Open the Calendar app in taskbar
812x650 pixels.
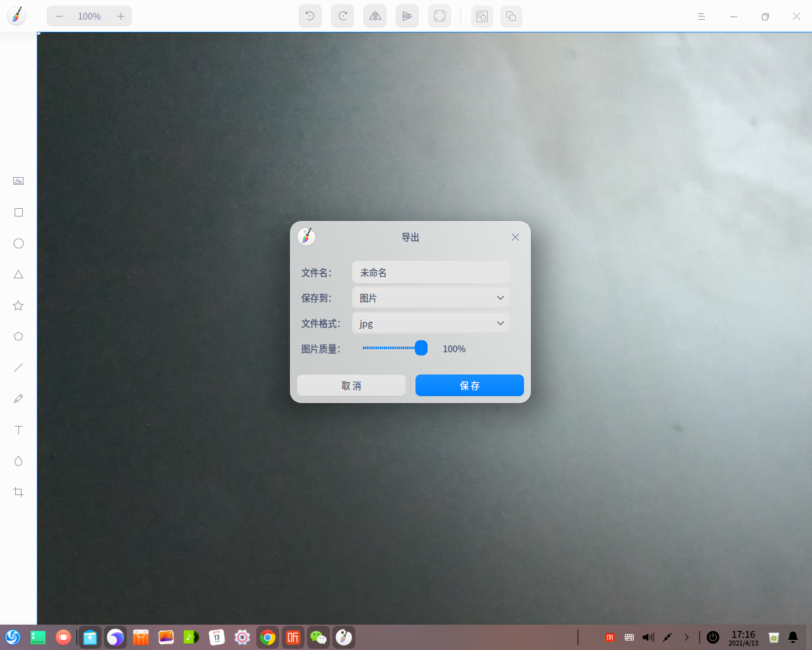click(217, 637)
